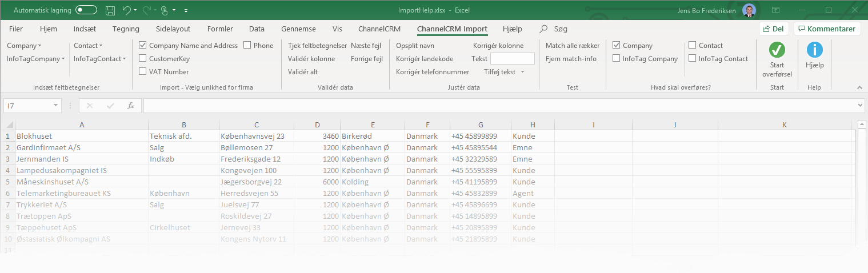Click Fjern match-info button

point(571,59)
